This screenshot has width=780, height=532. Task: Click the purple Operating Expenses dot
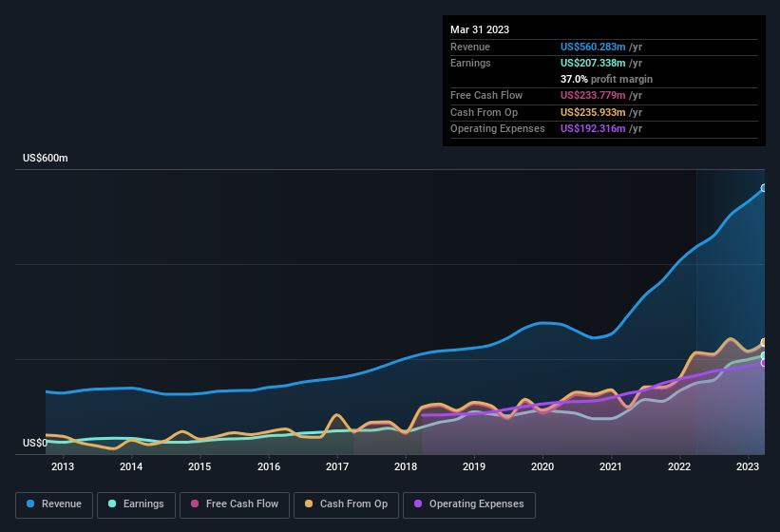[x=418, y=504]
